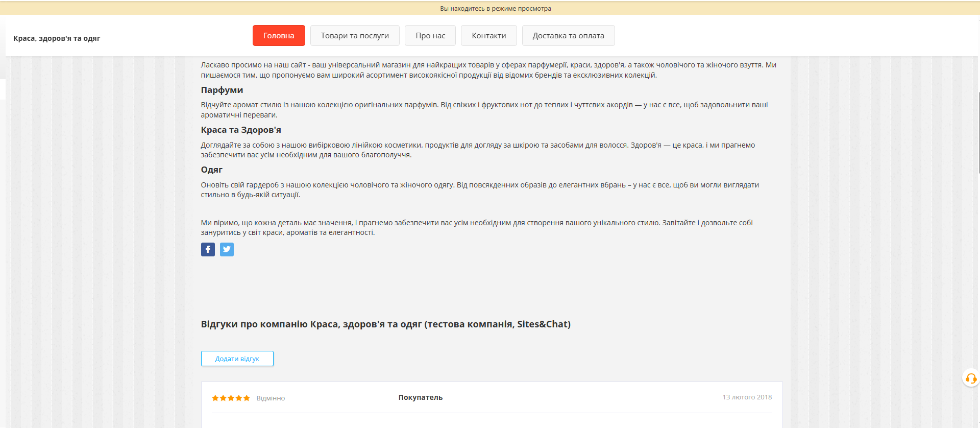Click the five-star rating on the review
980x428 pixels.
coord(231,398)
